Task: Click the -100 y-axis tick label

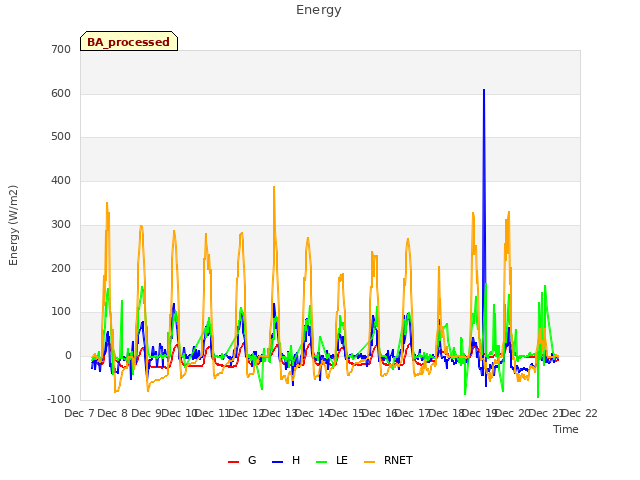Action: pos(59,399)
